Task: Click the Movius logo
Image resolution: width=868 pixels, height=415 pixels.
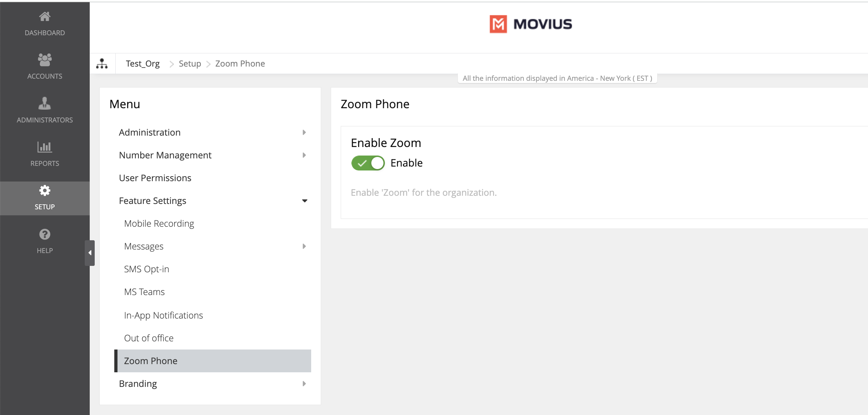Action: [530, 24]
